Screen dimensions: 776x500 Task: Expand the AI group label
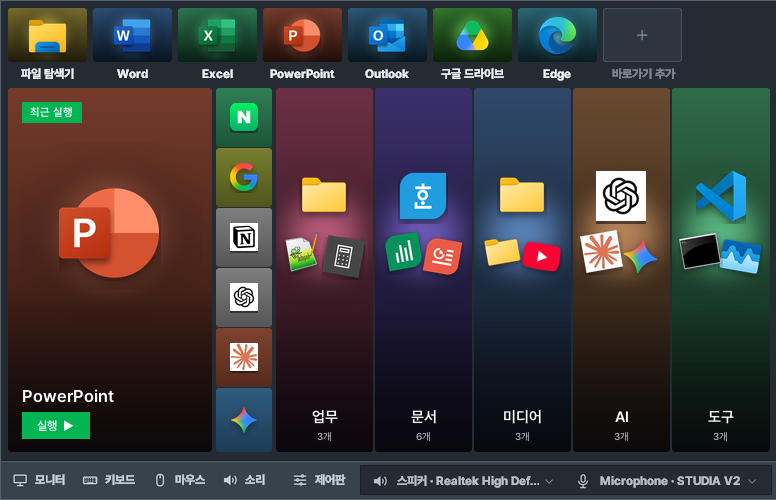click(622, 417)
